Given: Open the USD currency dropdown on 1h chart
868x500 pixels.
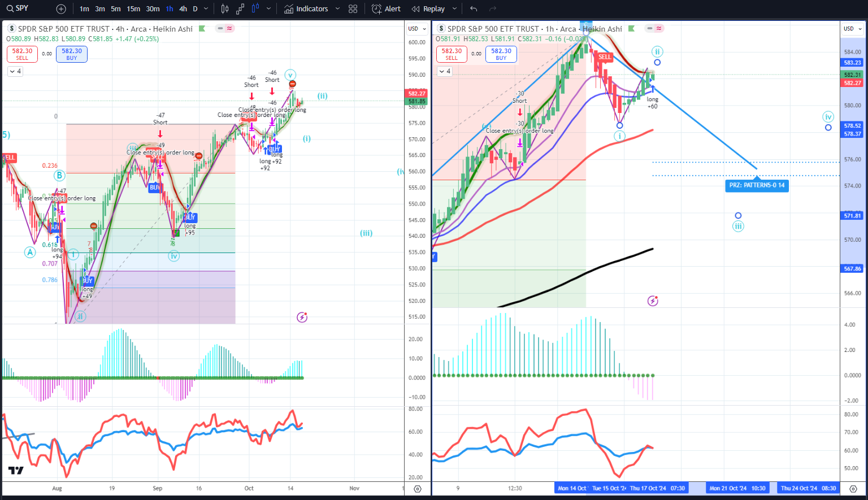Looking at the screenshot, I should [x=853, y=29].
